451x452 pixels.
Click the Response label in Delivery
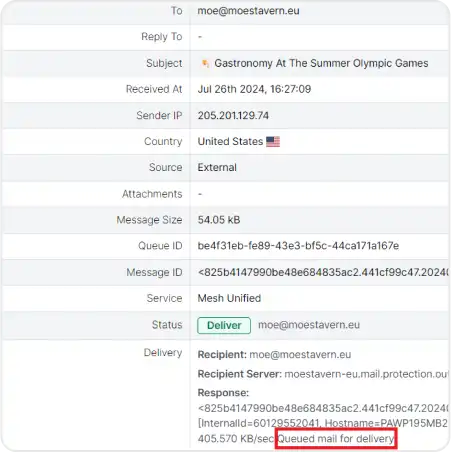click(x=223, y=393)
